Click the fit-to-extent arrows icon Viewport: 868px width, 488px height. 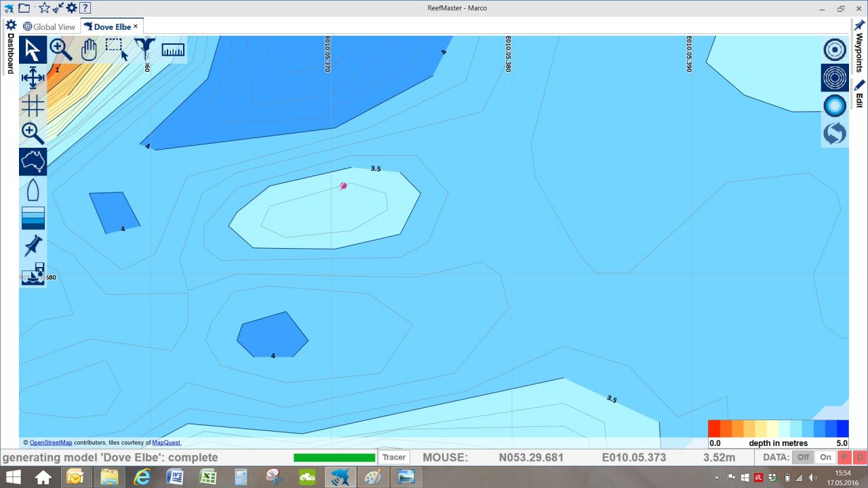(x=33, y=78)
